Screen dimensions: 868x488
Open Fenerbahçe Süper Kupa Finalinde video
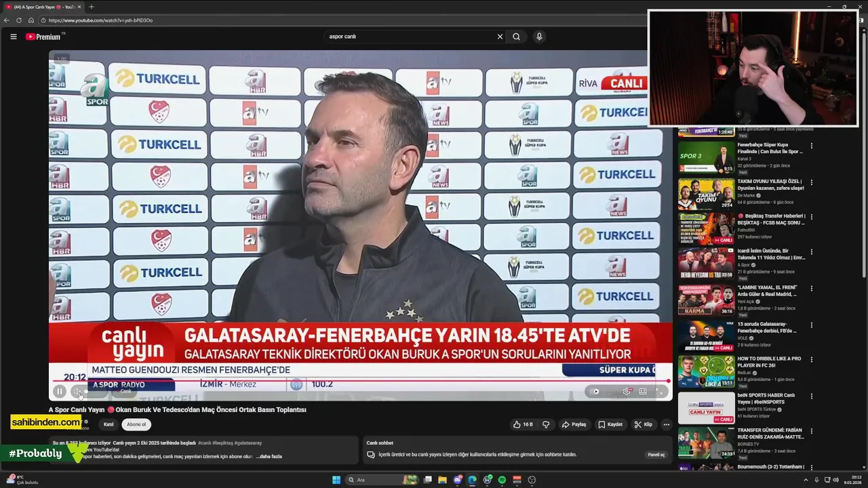[x=770, y=148]
